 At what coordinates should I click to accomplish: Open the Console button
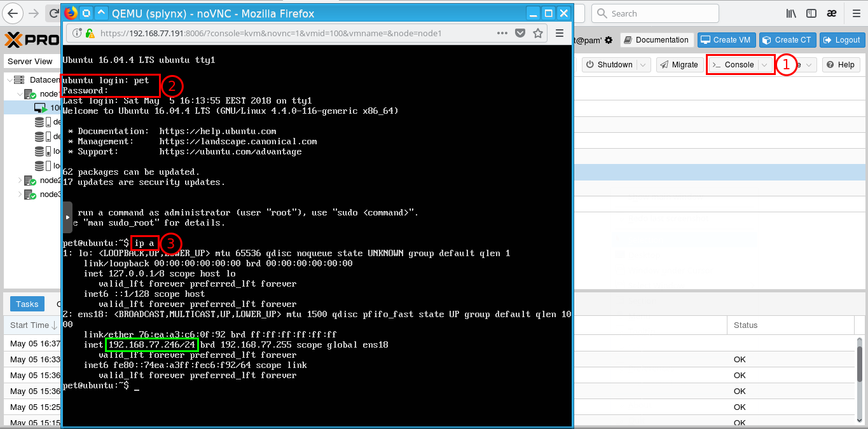point(734,65)
